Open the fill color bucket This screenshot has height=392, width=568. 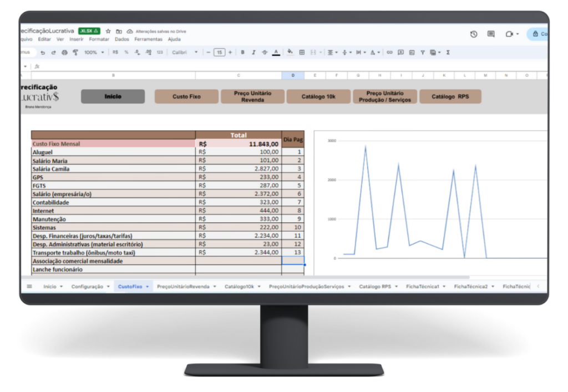[x=290, y=52]
